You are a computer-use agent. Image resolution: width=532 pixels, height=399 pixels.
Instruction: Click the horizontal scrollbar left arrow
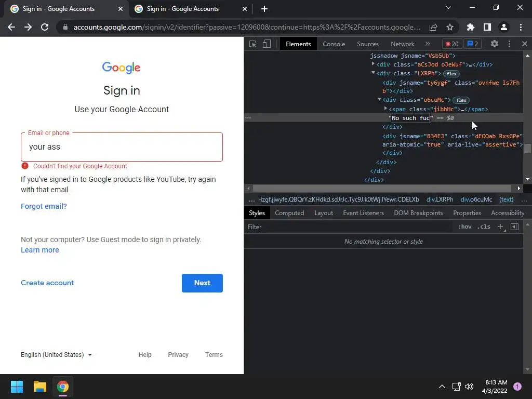pos(249,188)
